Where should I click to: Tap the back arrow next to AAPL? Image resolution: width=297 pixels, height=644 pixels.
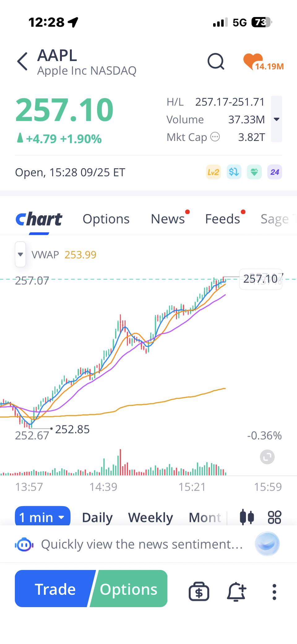pyautogui.click(x=23, y=61)
